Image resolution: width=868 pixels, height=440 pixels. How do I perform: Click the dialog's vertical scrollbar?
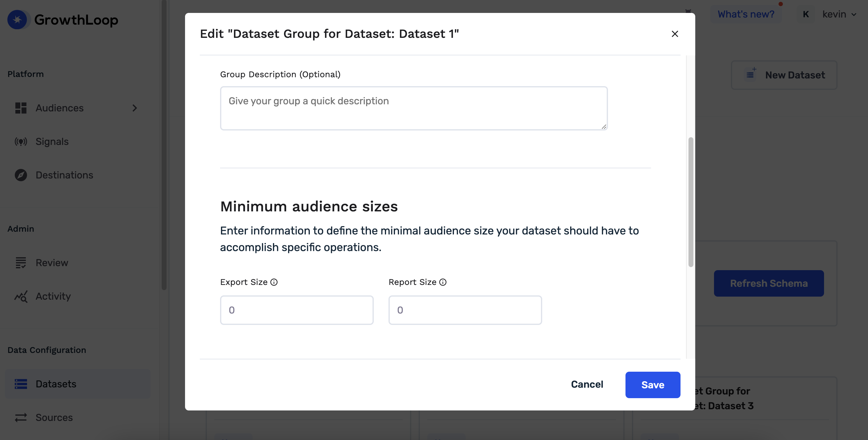pyautogui.click(x=691, y=202)
